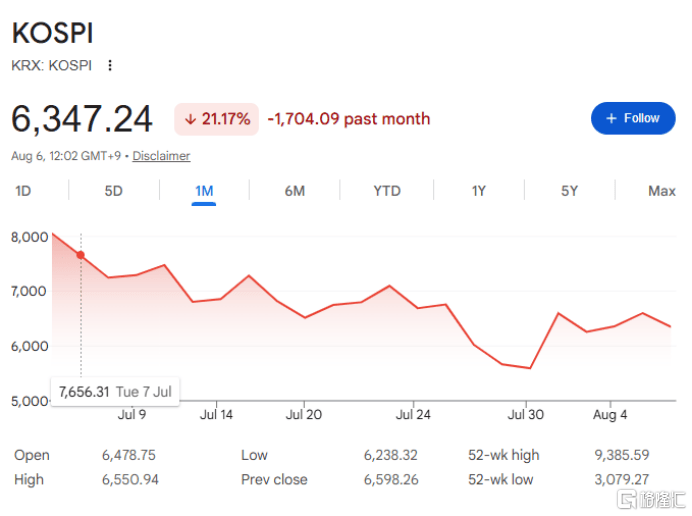This screenshot has height=516, width=692.
Task: Select the 5D time range tab
Action: click(x=113, y=191)
